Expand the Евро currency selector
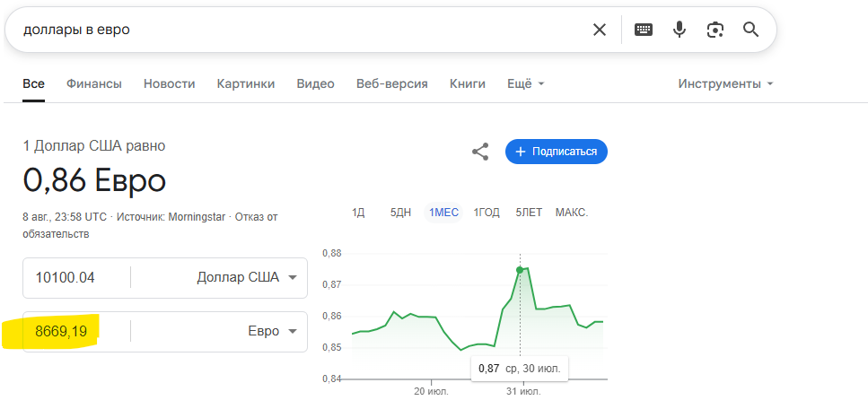Screen dimensions: 868x409 272,331
